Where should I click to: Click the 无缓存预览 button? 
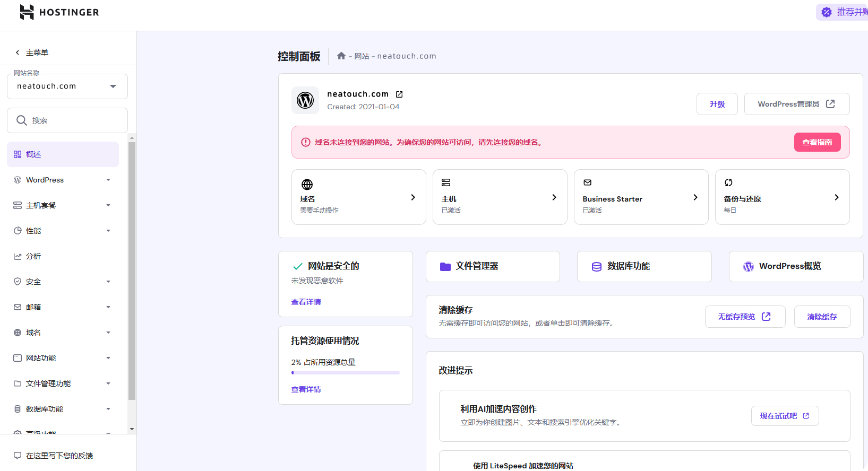point(745,317)
